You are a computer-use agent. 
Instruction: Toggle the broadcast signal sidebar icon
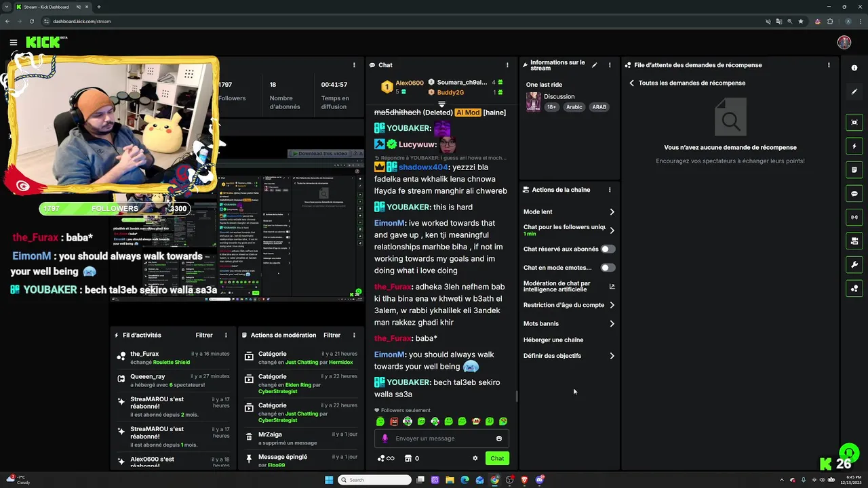point(854,217)
